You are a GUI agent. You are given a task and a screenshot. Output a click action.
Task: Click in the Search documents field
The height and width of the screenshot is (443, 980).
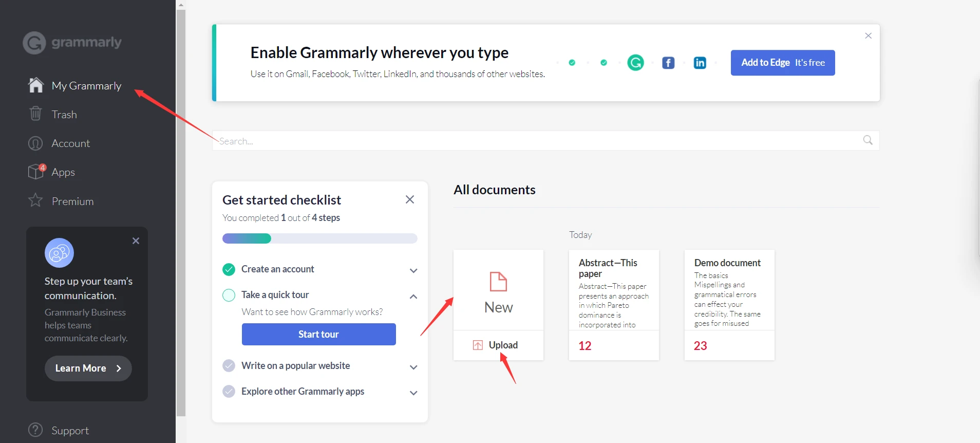pos(545,140)
